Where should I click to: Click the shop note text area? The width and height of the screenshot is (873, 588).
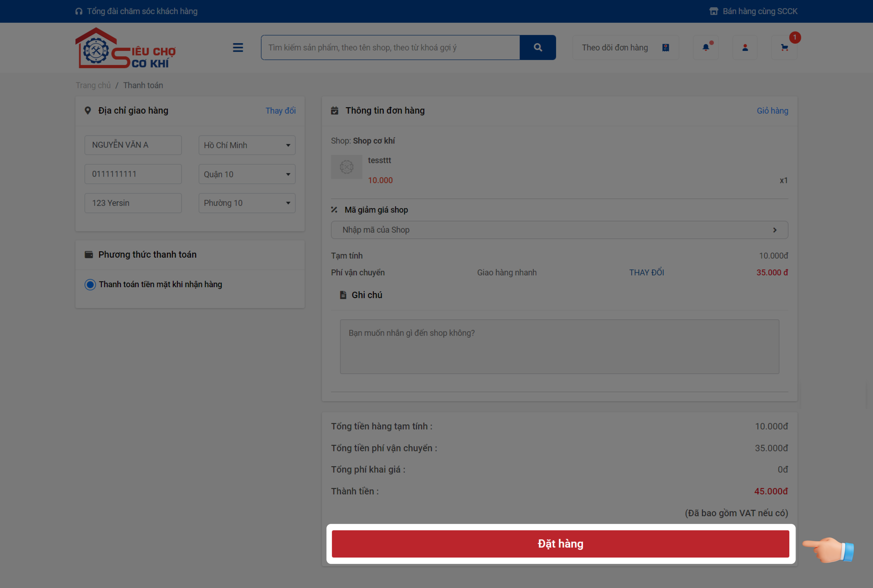tap(559, 347)
